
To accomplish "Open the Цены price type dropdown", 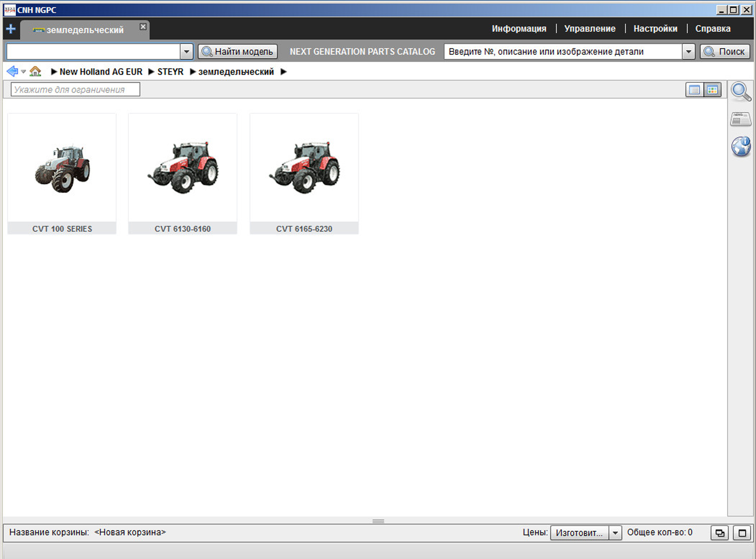I will click(x=615, y=533).
